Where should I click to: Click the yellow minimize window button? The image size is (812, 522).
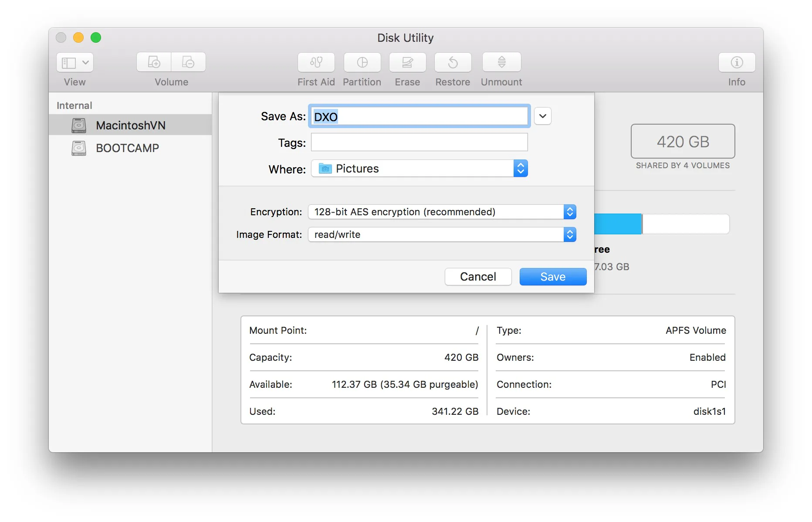tap(78, 37)
